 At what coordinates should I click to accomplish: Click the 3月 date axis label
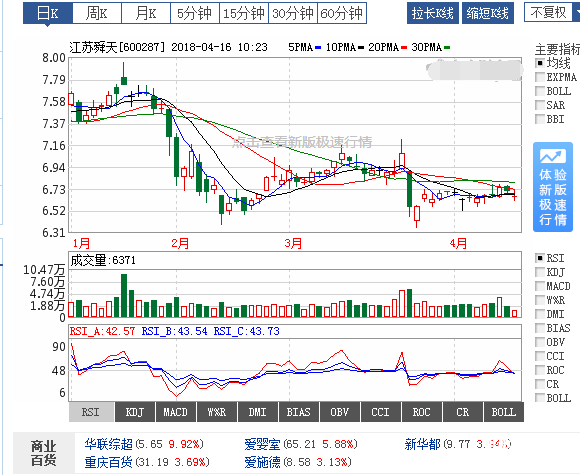tap(293, 243)
